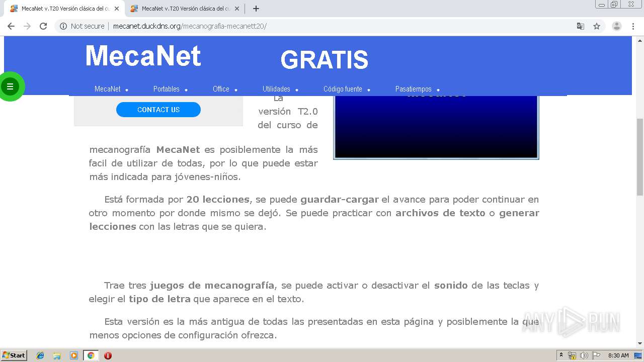Expand MecaNet navigation menu
This screenshot has width=644, height=362.
coord(111,89)
